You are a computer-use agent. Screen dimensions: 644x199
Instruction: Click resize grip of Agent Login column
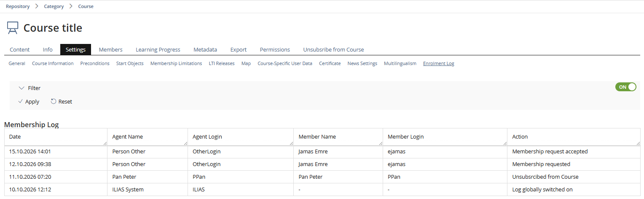(x=291, y=143)
